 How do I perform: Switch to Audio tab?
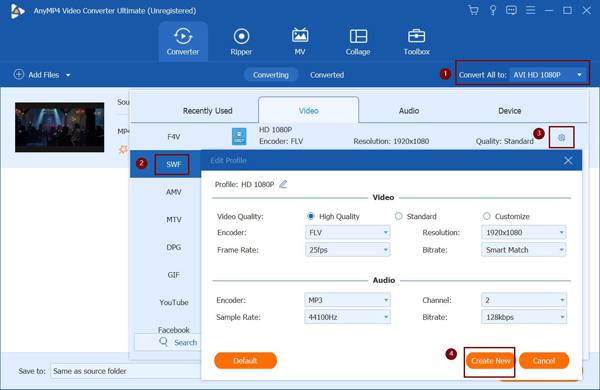click(409, 111)
